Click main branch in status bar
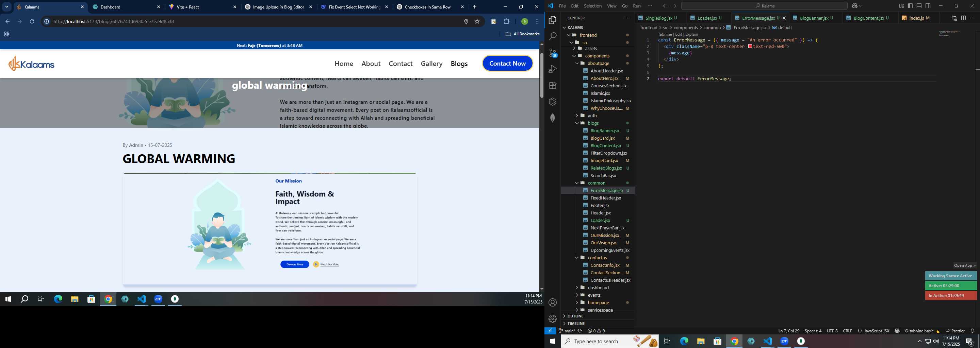 click(x=567, y=331)
